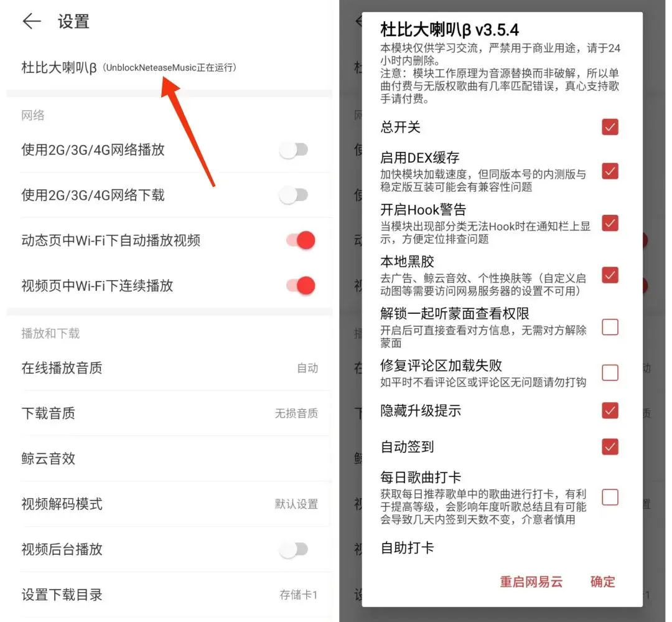
Task: Tap the back arrow beside 设置
Action: click(32, 21)
